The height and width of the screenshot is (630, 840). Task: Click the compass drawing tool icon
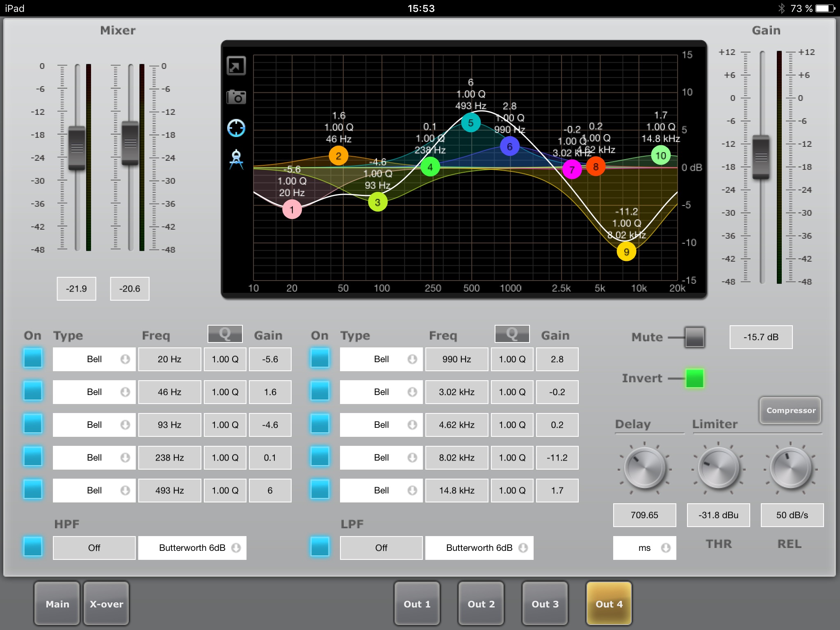[236, 160]
